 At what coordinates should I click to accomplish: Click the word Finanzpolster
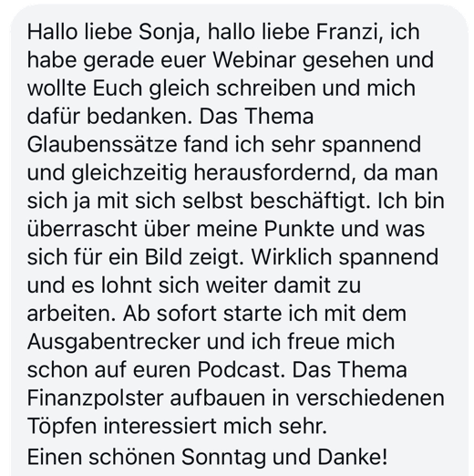click(96, 398)
